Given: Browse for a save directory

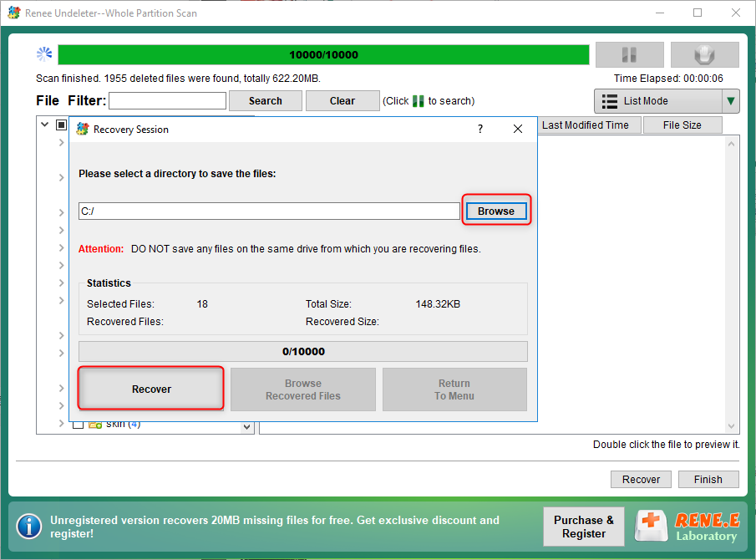Looking at the screenshot, I should pyautogui.click(x=496, y=211).
